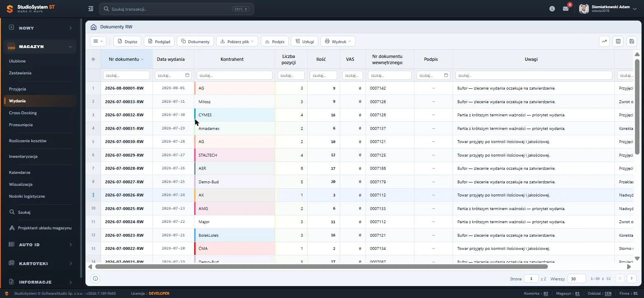
Task: Open Wizualizacja in the sidebar
Action: (21, 185)
